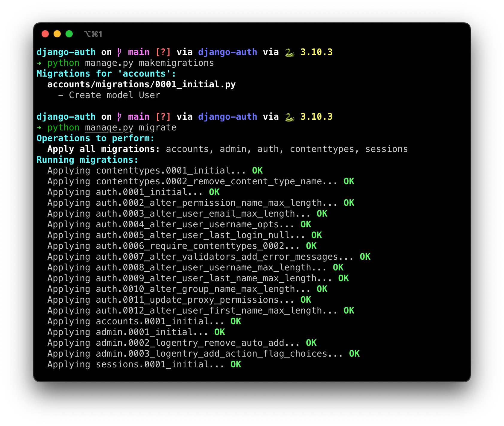Click sessions.0001_initial migration text
504x426 pixels.
[160, 365]
